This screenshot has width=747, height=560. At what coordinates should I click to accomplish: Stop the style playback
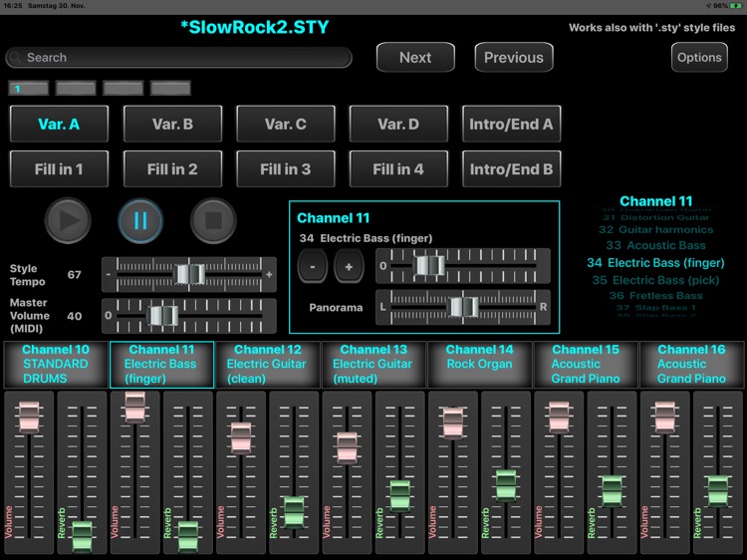pos(213,220)
